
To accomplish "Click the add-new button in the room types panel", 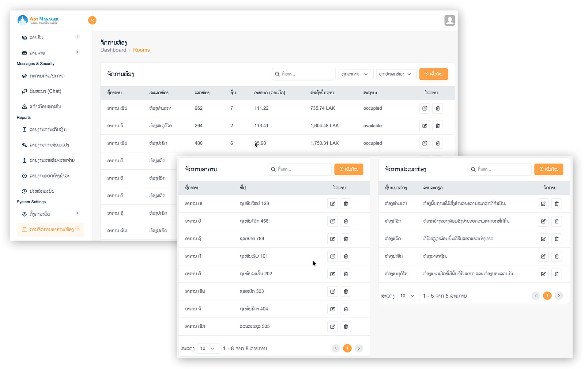I will [548, 169].
